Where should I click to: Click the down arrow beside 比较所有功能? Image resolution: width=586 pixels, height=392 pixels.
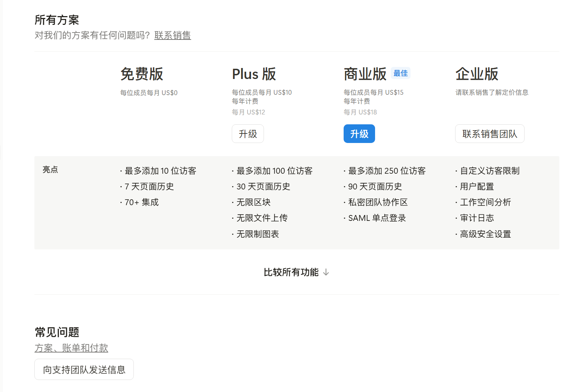[326, 272]
